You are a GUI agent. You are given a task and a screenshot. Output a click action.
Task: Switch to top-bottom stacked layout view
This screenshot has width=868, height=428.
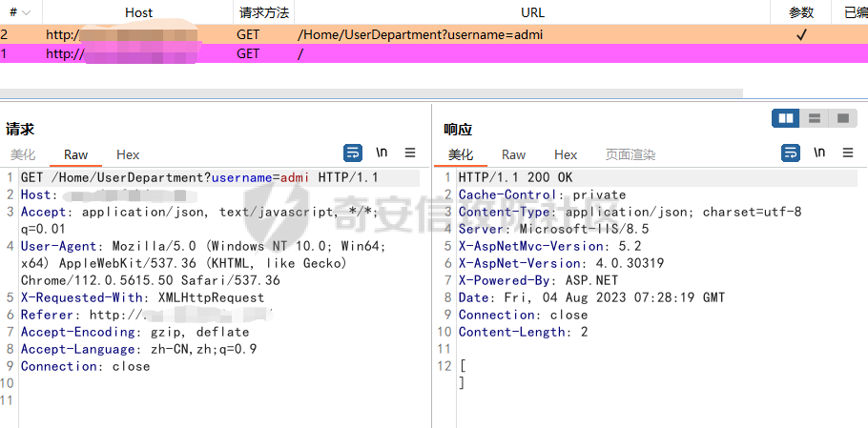click(814, 118)
